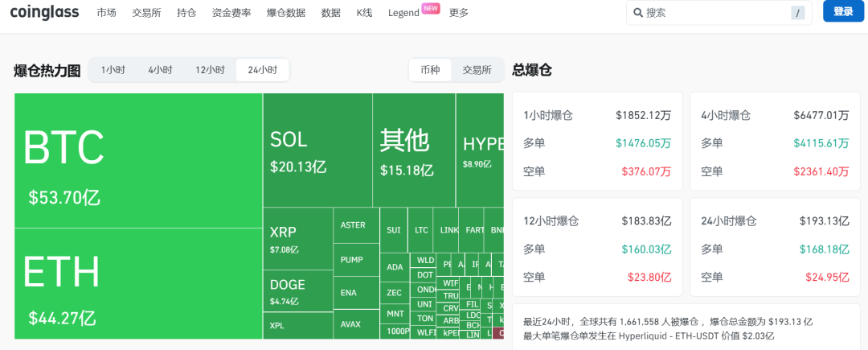This screenshot has height=350, width=868.
Task: Select the 12小时 timeframe option
Action: [x=210, y=70]
